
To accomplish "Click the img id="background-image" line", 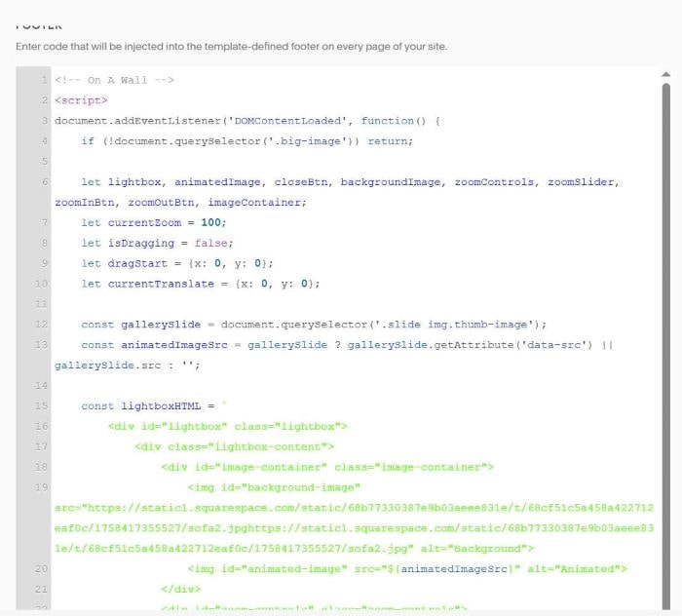I will 274,487.
